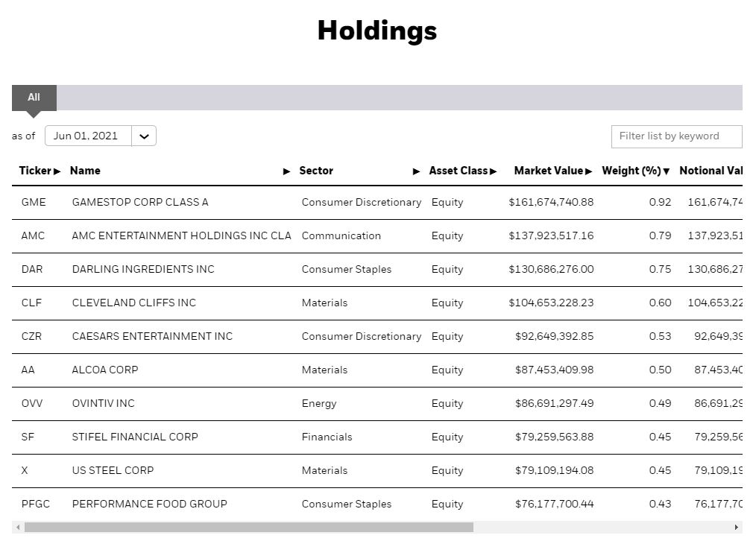Click the Energy sector cell for Ovintiv

(319, 403)
